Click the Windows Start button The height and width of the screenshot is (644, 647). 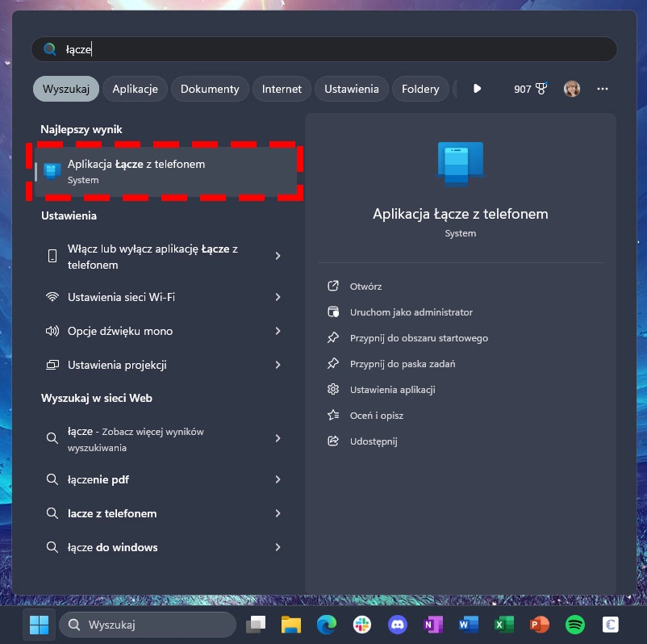coord(40,625)
